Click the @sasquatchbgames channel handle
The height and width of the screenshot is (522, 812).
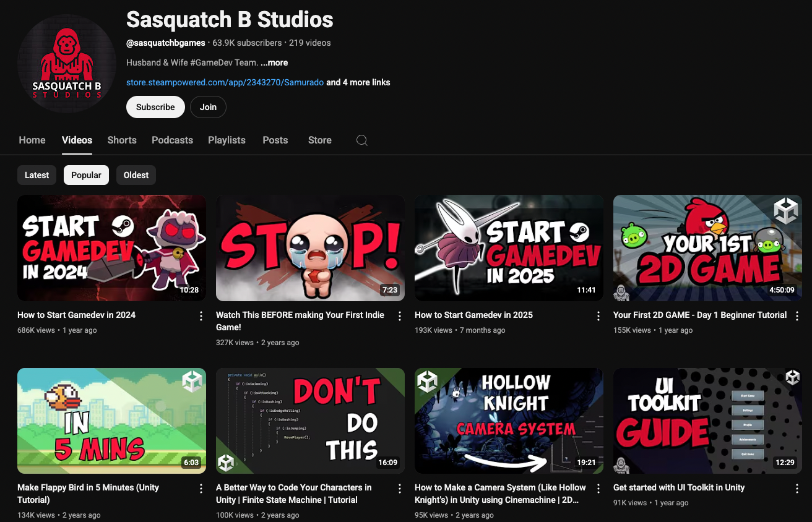tap(166, 43)
